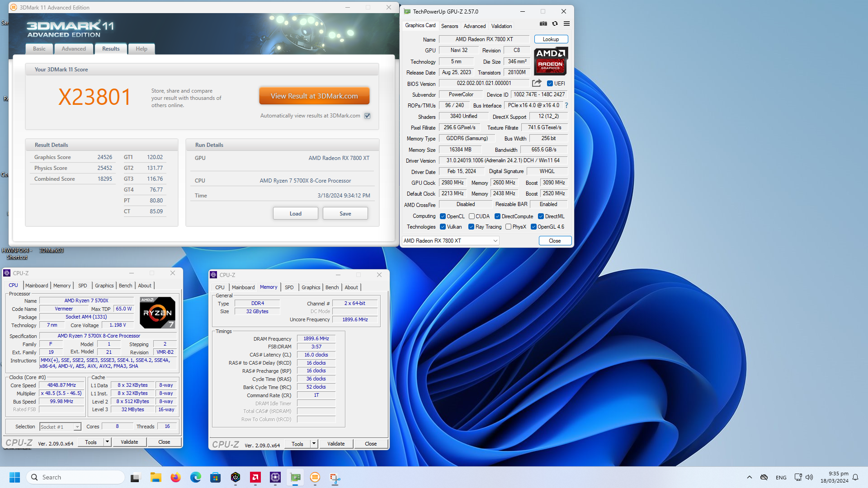
Task: Click the cloud sync icon in system tray
Action: click(764, 477)
